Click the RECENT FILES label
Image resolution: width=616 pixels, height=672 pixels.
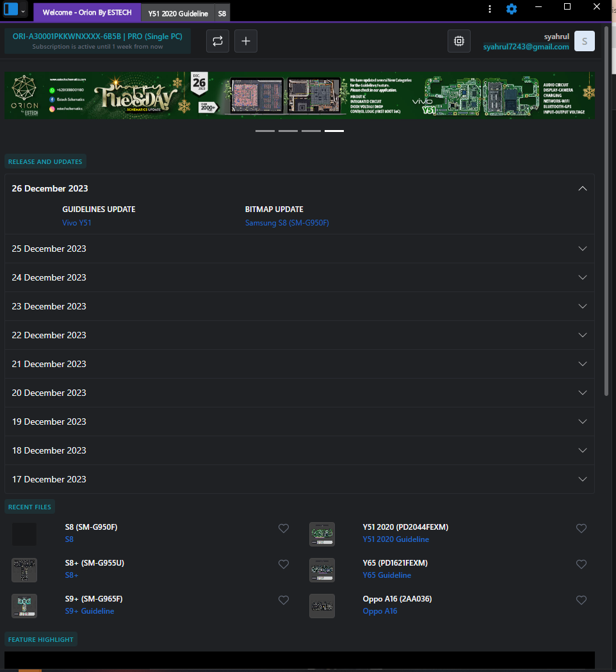click(29, 507)
